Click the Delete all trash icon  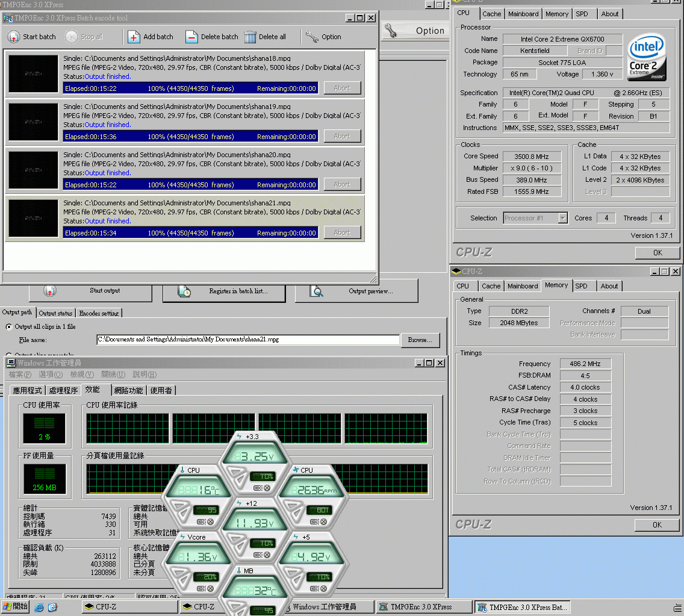[x=250, y=37]
